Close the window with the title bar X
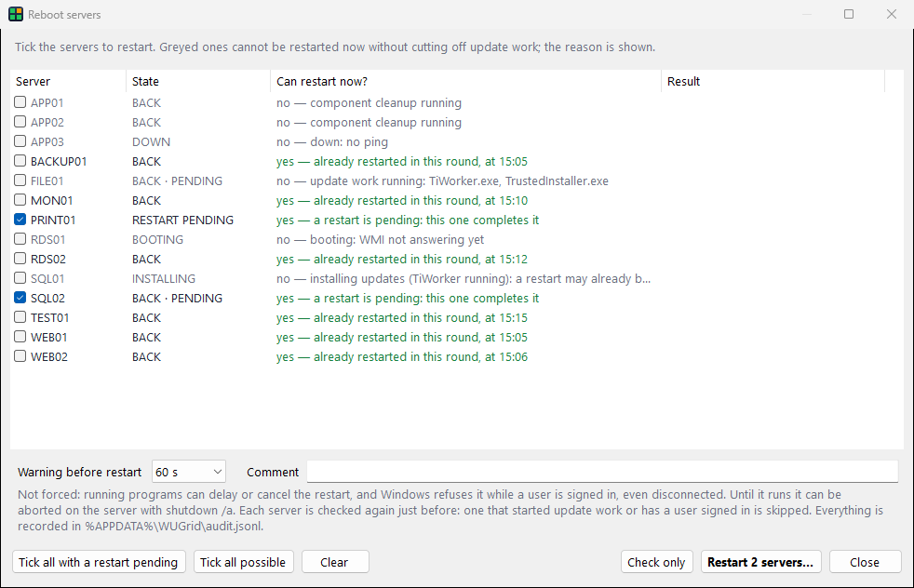Screen dimensions: 914x588 tap(892, 14)
